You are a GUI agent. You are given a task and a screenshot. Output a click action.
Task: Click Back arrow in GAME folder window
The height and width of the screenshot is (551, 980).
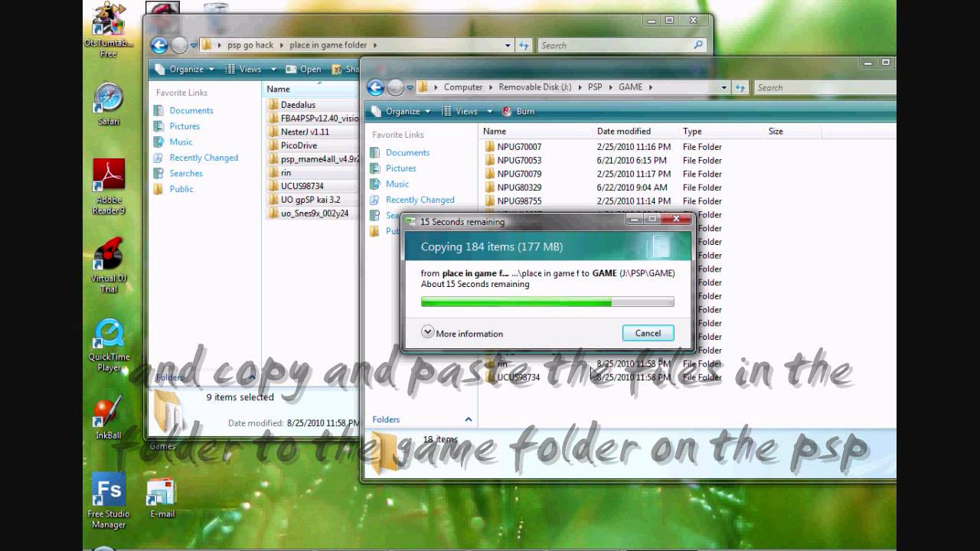pyautogui.click(x=375, y=87)
